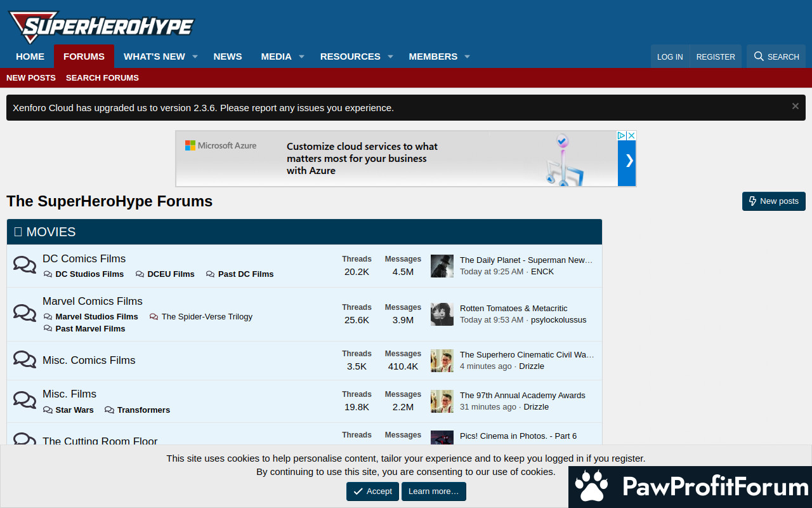The image size is (812, 508).
Task: Expand the Resources dropdown arrow
Action: [x=391, y=57]
